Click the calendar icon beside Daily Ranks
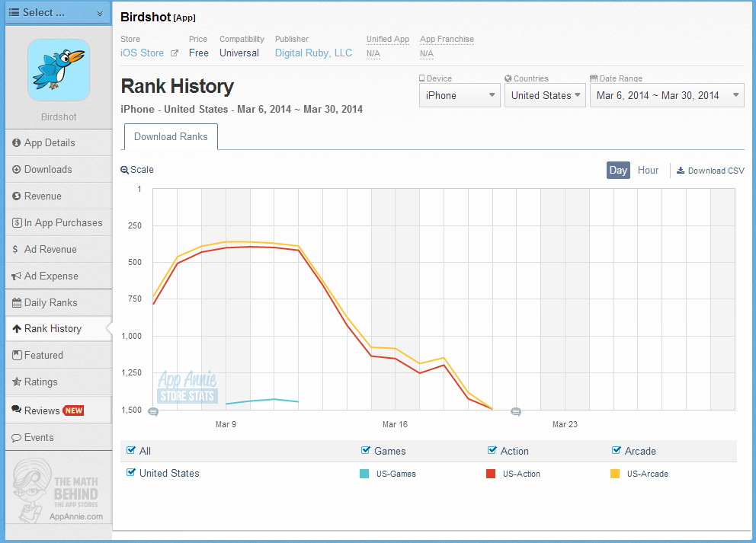 pos(17,302)
